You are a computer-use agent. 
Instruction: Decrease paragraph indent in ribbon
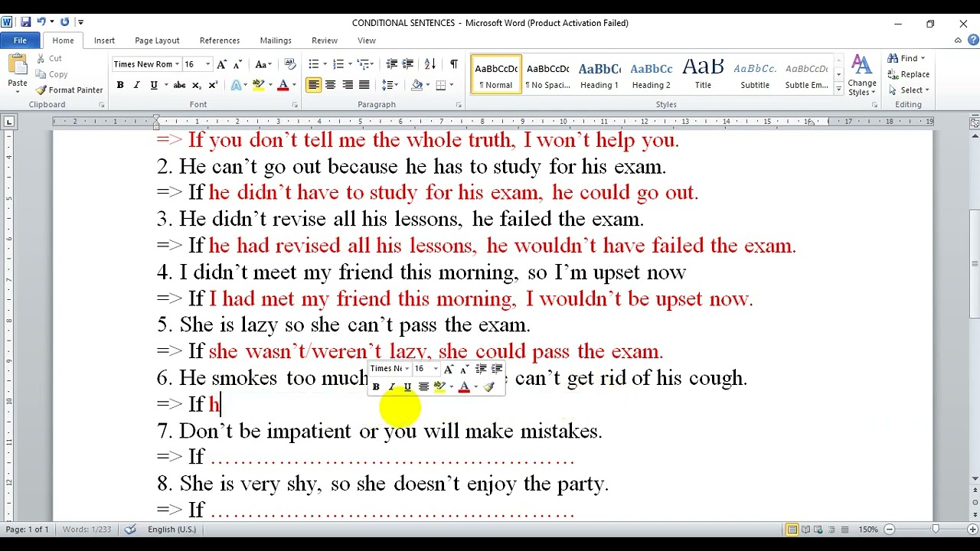click(x=392, y=64)
